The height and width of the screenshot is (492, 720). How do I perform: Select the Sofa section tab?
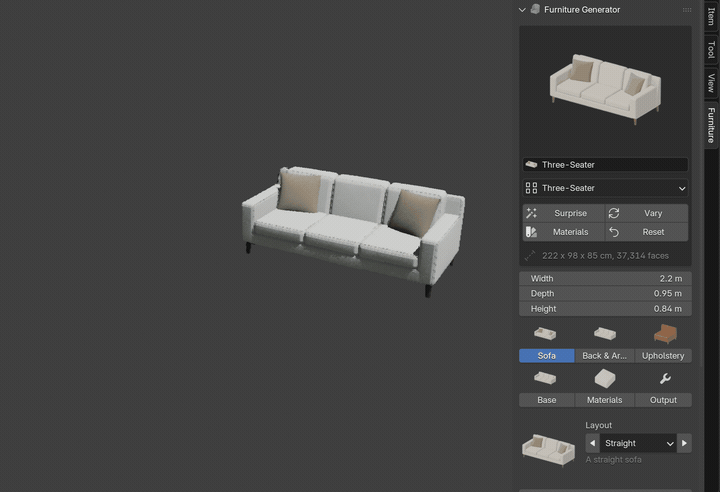(x=546, y=356)
